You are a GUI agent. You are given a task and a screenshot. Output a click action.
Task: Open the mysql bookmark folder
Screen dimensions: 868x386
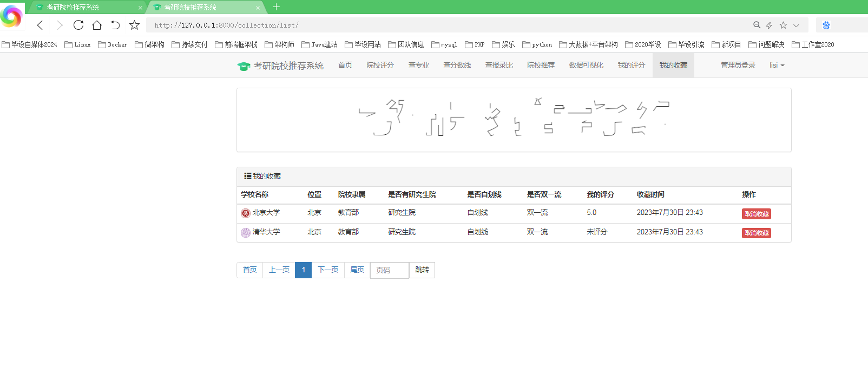444,44
